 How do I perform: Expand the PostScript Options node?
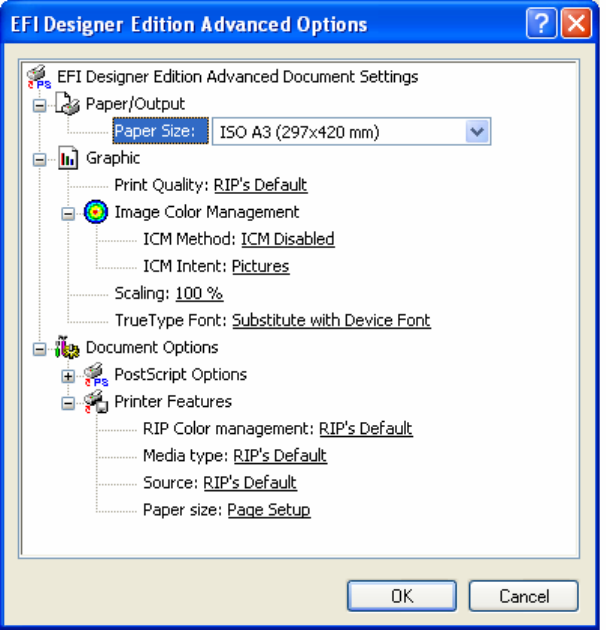coord(68,375)
